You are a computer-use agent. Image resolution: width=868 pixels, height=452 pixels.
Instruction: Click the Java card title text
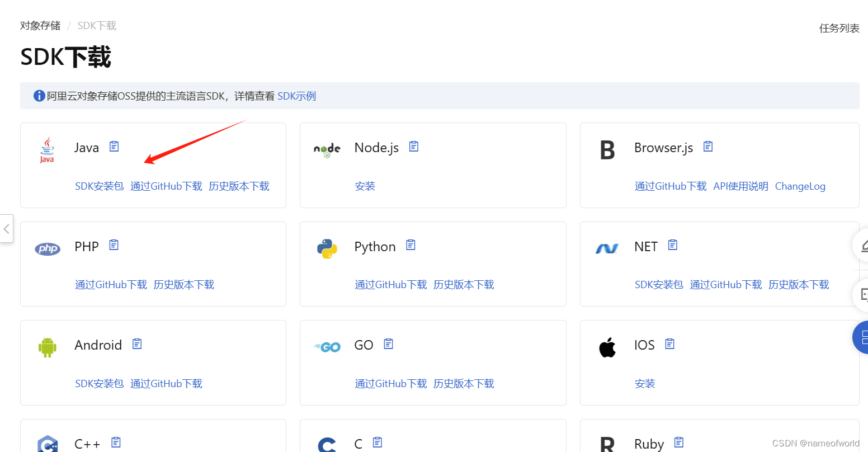tap(87, 148)
